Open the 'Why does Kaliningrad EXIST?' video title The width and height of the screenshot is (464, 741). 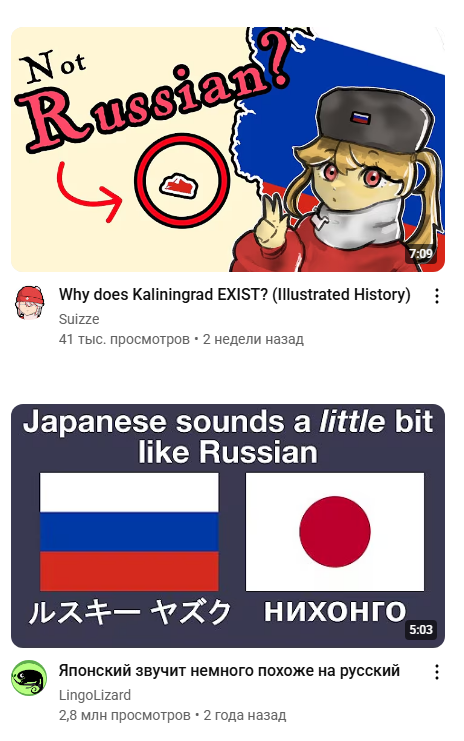[234, 294]
